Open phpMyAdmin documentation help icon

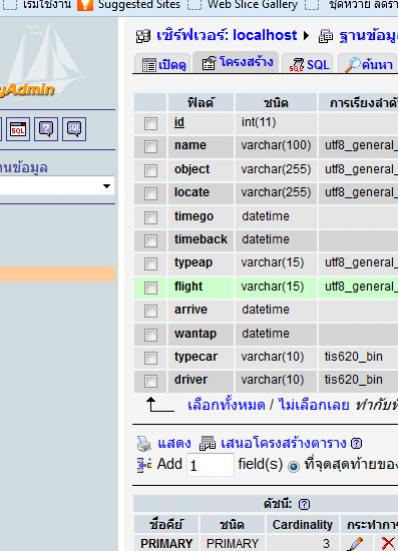[x=46, y=129]
